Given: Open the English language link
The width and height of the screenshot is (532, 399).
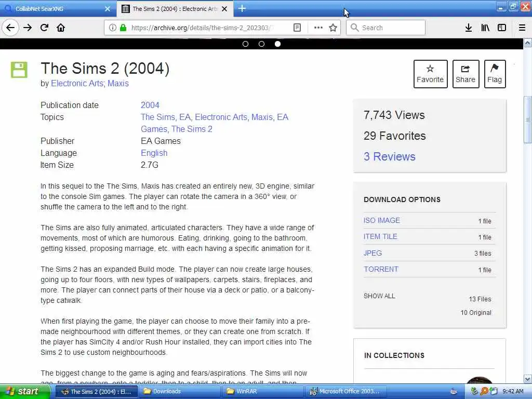Looking at the screenshot, I should [x=154, y=153].
